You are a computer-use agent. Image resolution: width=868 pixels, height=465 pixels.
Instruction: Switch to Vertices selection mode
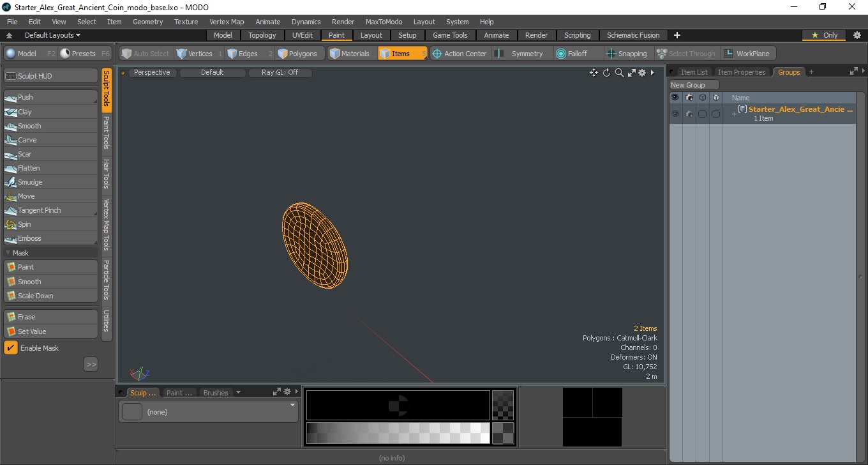tap(199, 54)
